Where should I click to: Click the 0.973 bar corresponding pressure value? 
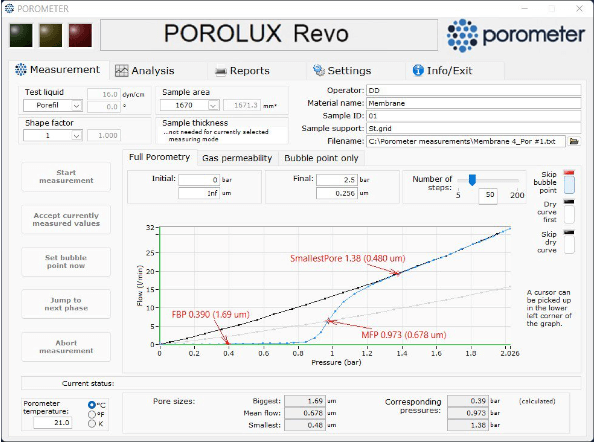[467, 413]
